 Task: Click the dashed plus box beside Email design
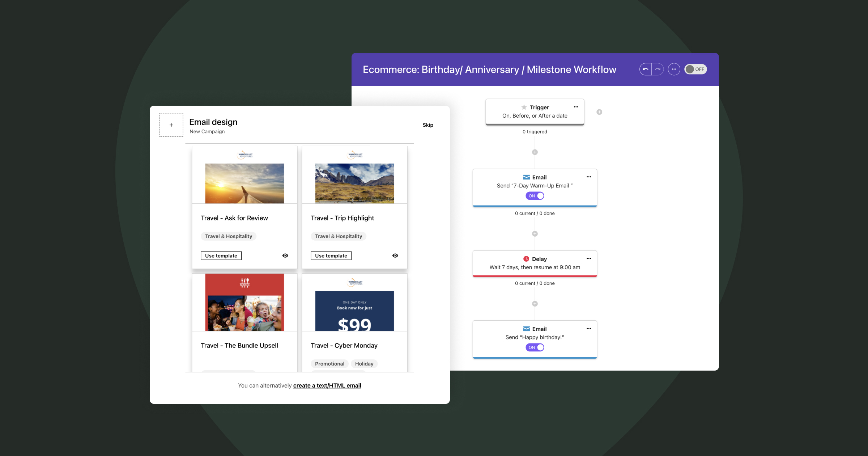coord(171,125)
